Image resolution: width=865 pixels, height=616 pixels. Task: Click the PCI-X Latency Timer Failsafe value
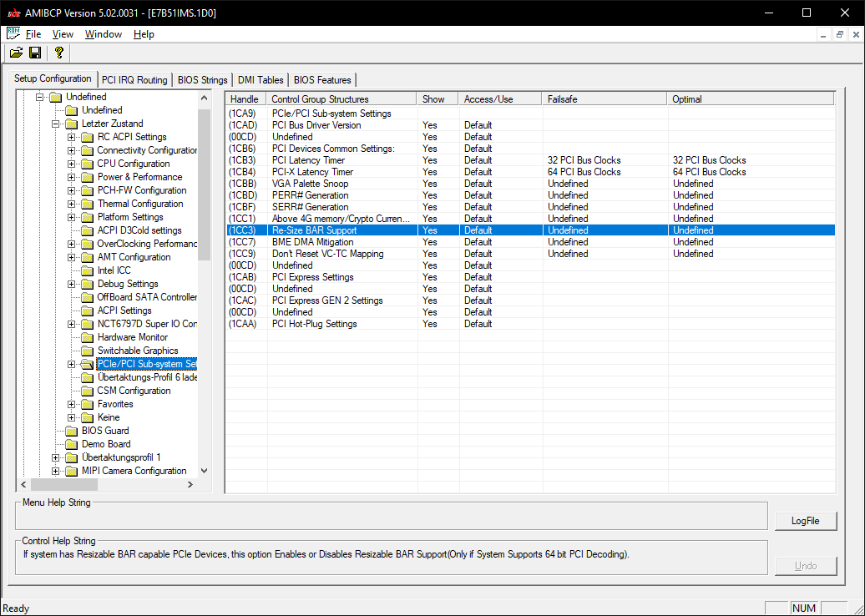(584, 172)
